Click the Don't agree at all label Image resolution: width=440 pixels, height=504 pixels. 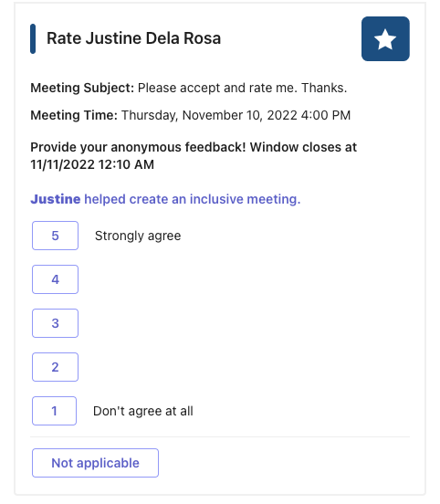pyautogui.click(x=143, y=411)
